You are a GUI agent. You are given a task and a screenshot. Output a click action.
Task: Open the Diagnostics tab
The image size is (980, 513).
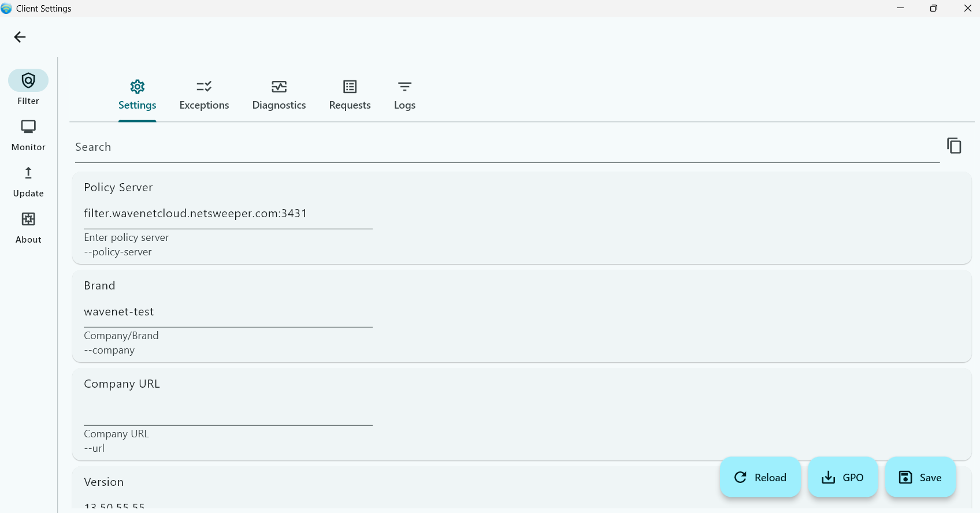(279, 96)
